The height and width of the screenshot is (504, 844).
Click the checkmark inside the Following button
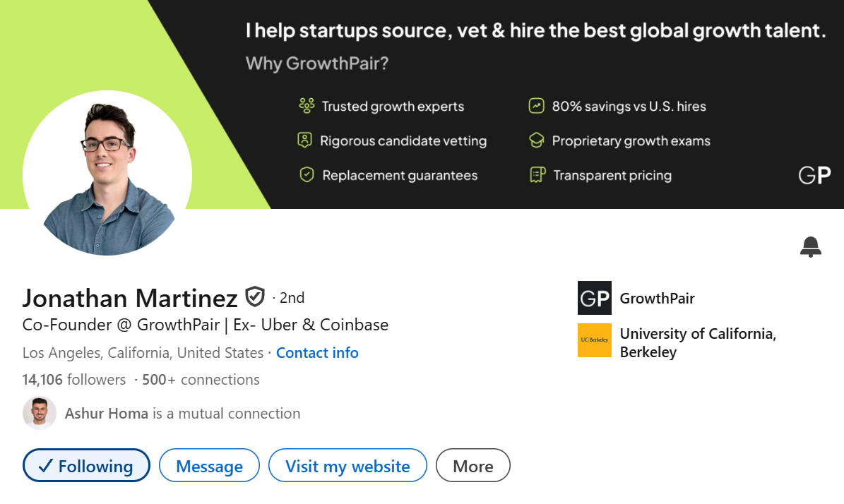click(47, 465)
